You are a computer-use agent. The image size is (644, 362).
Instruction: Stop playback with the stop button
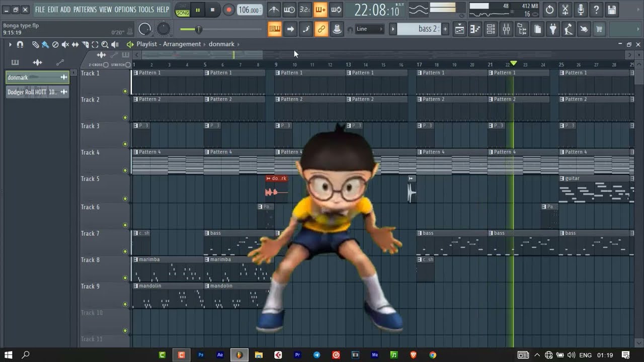tap(212, 10)
